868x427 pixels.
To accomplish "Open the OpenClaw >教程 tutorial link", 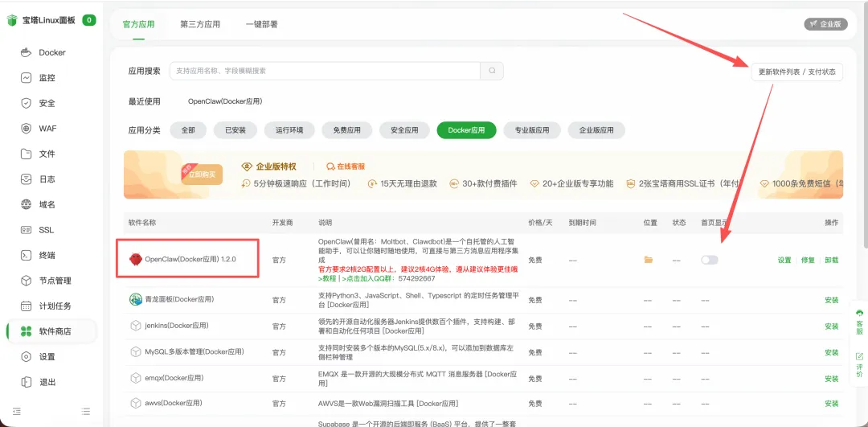I will pyautogui.click(x=328, y=278).
